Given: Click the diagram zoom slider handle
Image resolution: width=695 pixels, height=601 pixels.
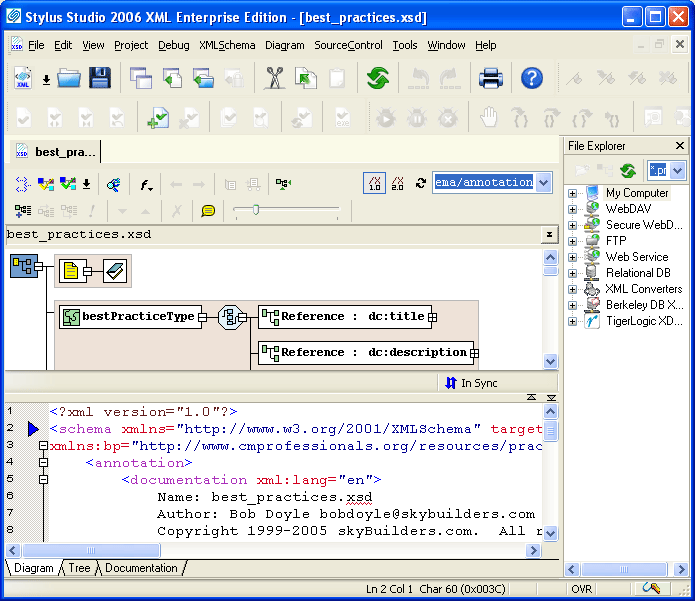Looking at the screenshot, I should [x=256, y=209].
